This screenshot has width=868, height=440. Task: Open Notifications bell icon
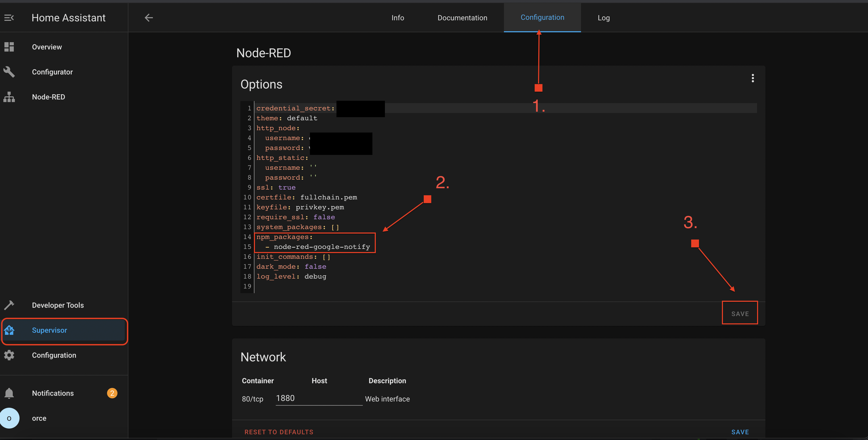[x=9, y=393]
